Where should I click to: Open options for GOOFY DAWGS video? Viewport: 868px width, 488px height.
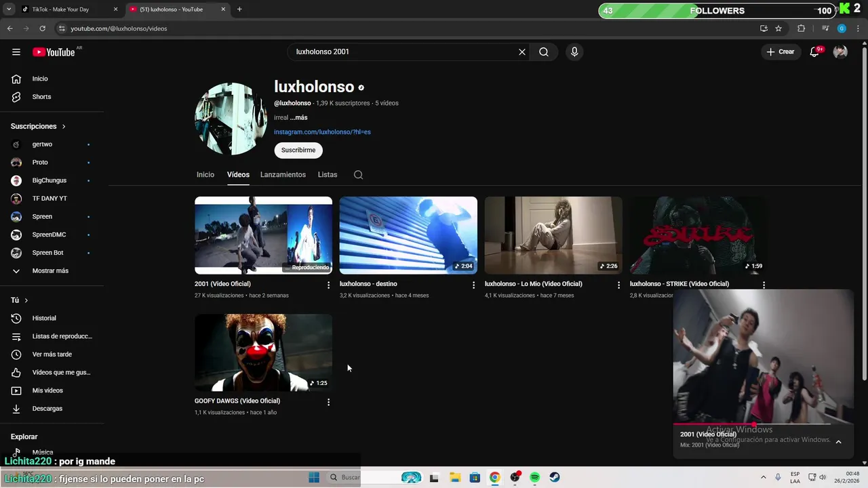328,402
